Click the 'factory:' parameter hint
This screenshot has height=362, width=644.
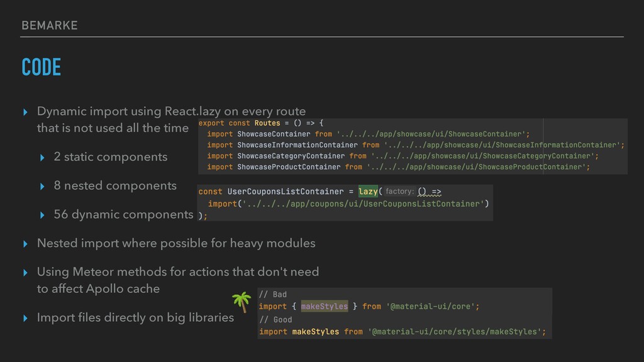(x=399, y=191)
